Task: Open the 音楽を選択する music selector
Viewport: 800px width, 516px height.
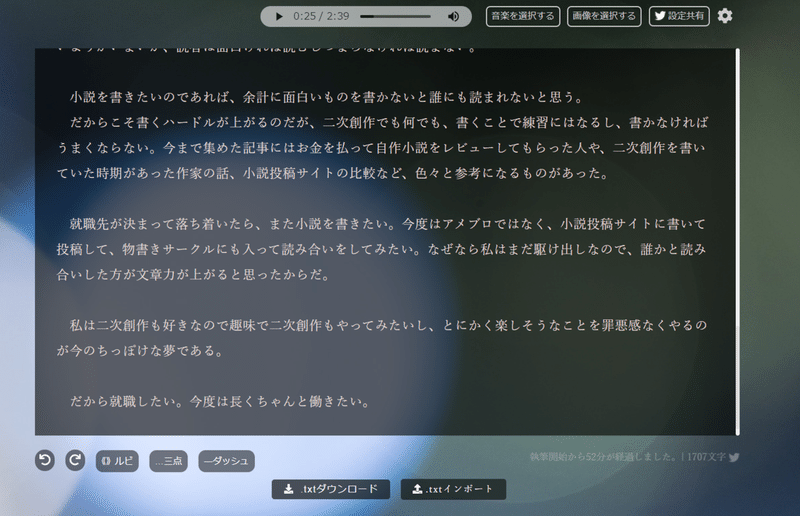Action: (522, 16)
